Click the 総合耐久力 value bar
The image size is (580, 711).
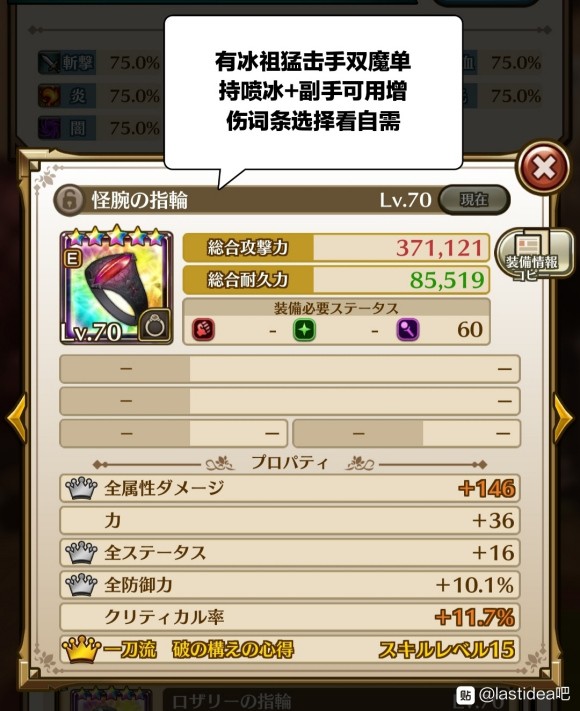click(x=336, y=280)
